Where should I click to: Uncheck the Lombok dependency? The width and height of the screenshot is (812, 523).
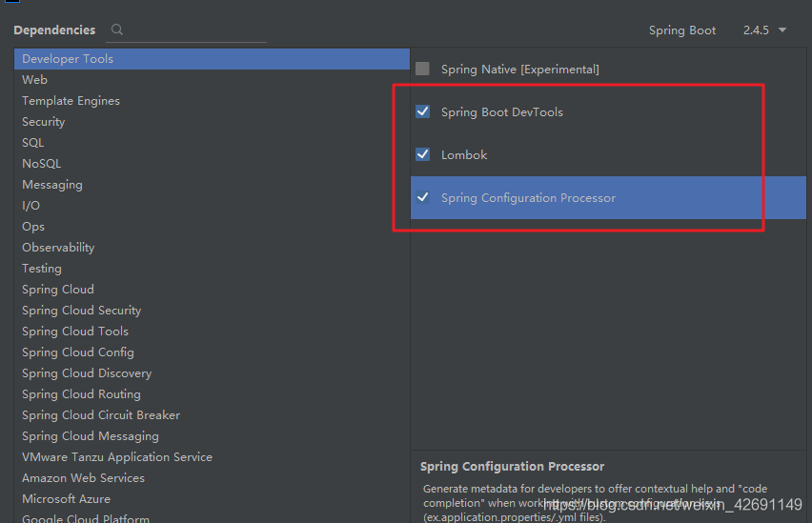(x=422, y=154)
